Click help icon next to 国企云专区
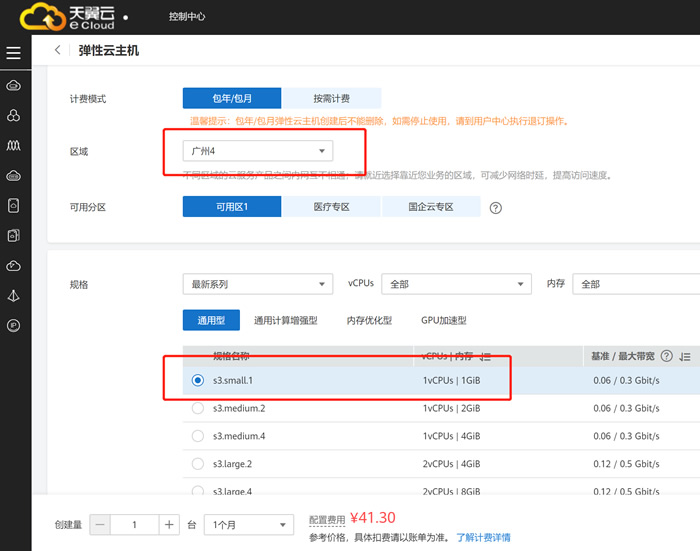Screen dimensions: 700x551 pos(495,208)
